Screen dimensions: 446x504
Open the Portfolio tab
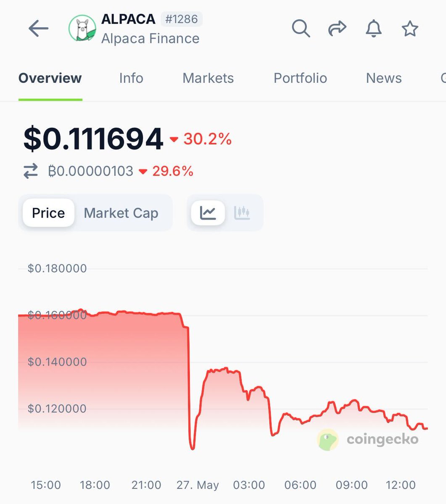(300, 78)
